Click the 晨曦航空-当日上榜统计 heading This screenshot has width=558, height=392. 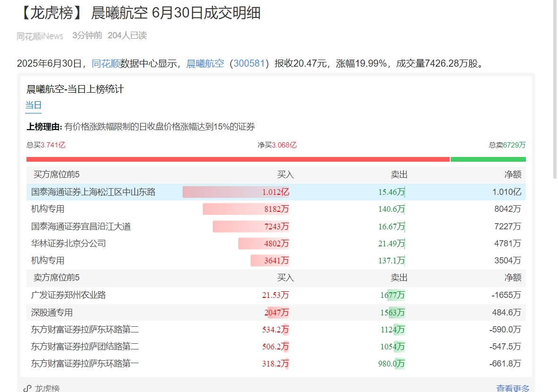75,89
